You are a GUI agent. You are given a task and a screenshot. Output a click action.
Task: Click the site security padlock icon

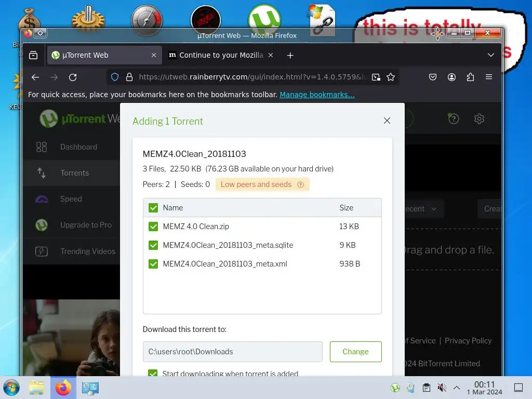(129, 77)
